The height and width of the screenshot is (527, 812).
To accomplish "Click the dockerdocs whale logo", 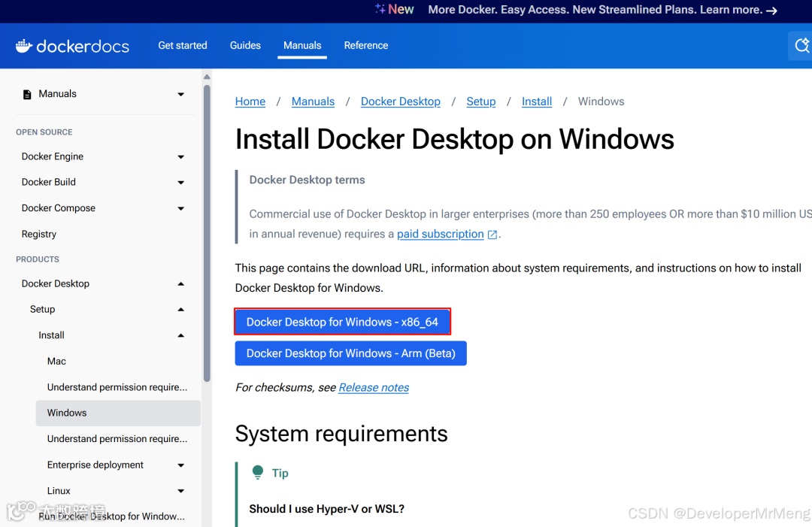I will [x=24, y=46].
